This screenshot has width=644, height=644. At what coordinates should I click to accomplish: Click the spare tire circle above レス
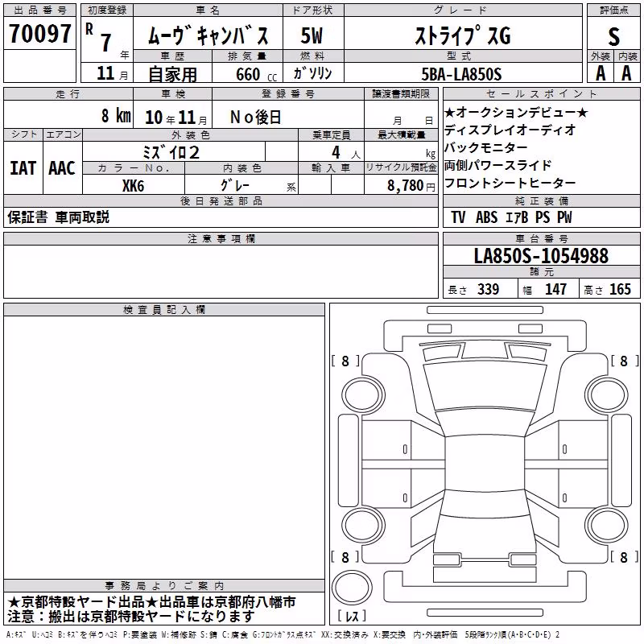pos(352,588)
